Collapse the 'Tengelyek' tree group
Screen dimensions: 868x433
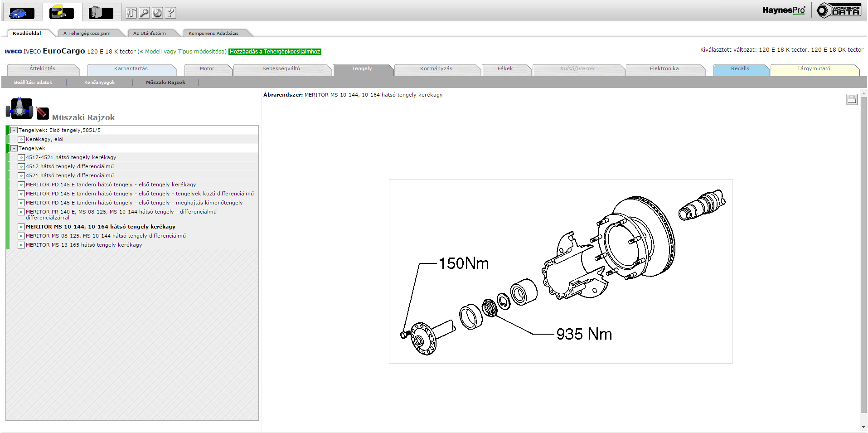14,148
